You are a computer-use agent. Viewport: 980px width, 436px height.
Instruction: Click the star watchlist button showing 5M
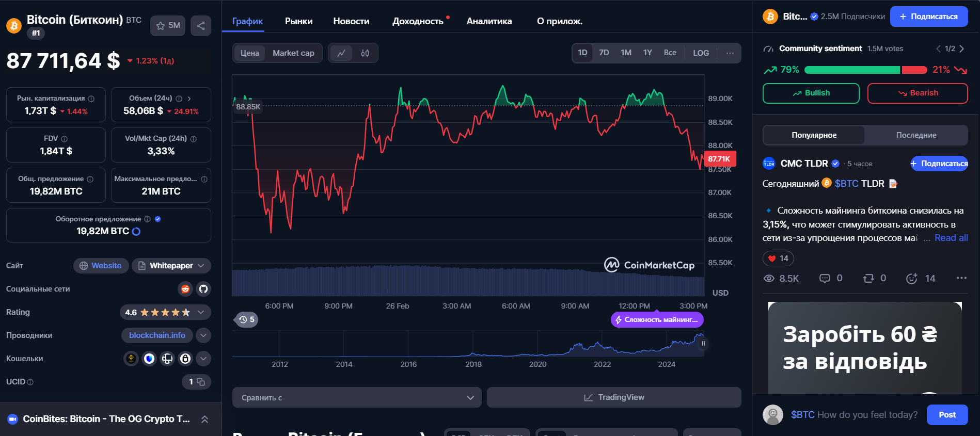(x=168, y=26)
